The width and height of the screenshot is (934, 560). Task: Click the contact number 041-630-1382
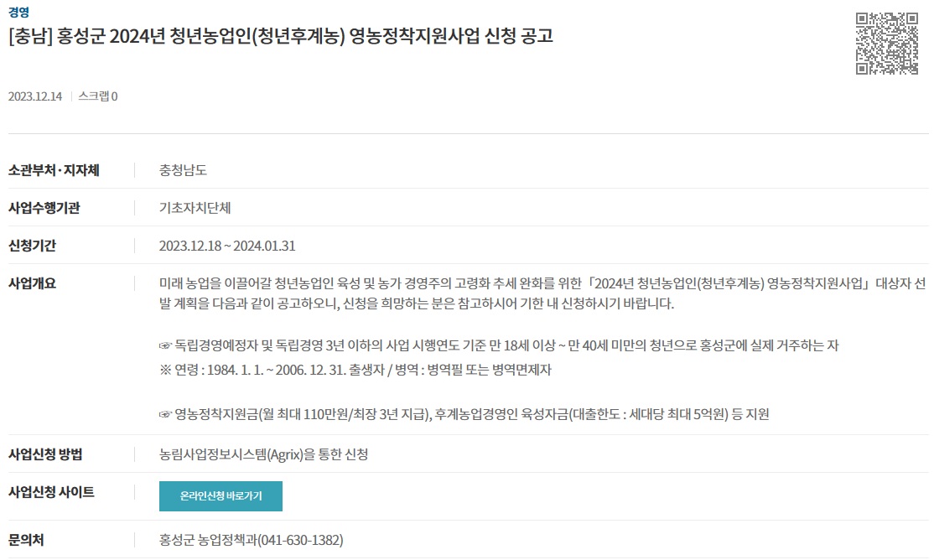(300, 541)
